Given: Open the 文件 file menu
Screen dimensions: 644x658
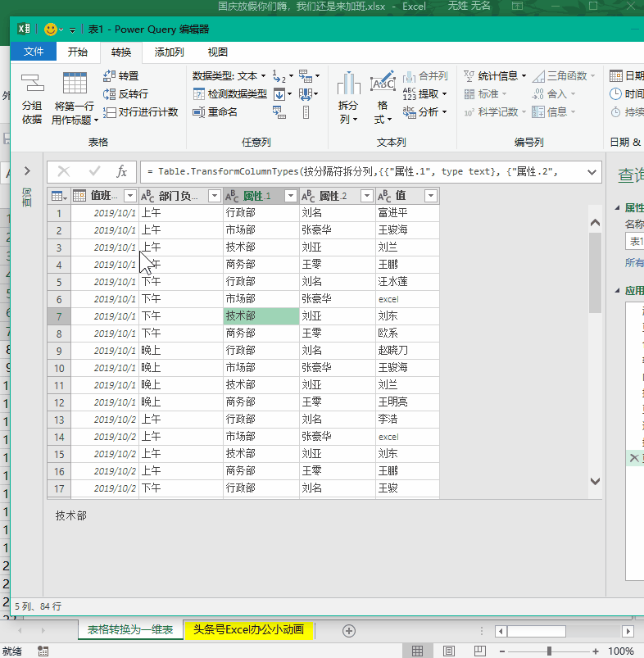Looking at the screenshot, I should 34,52.
